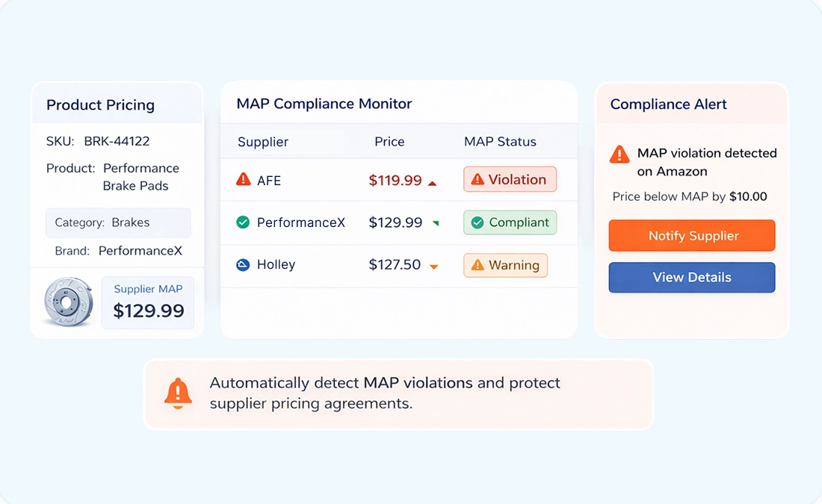Click the blue Holley supplier icon
822x504 pixels.
243,264
